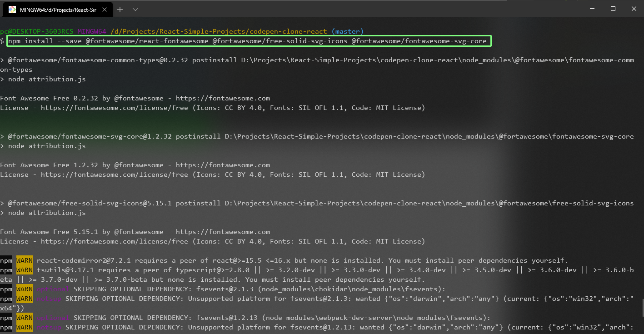Open the license/free link below Free 5.15.1
Viewport: 644px width, 334px height.
tap(115, 241)
